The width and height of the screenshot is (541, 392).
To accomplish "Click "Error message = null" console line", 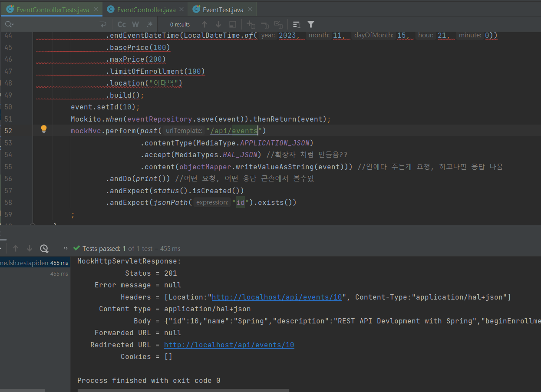I will click(x=138, y=285).
